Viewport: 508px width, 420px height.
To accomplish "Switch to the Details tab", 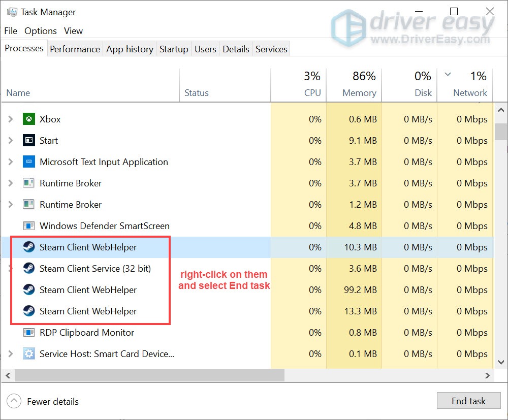I will (x=236, y=49).
